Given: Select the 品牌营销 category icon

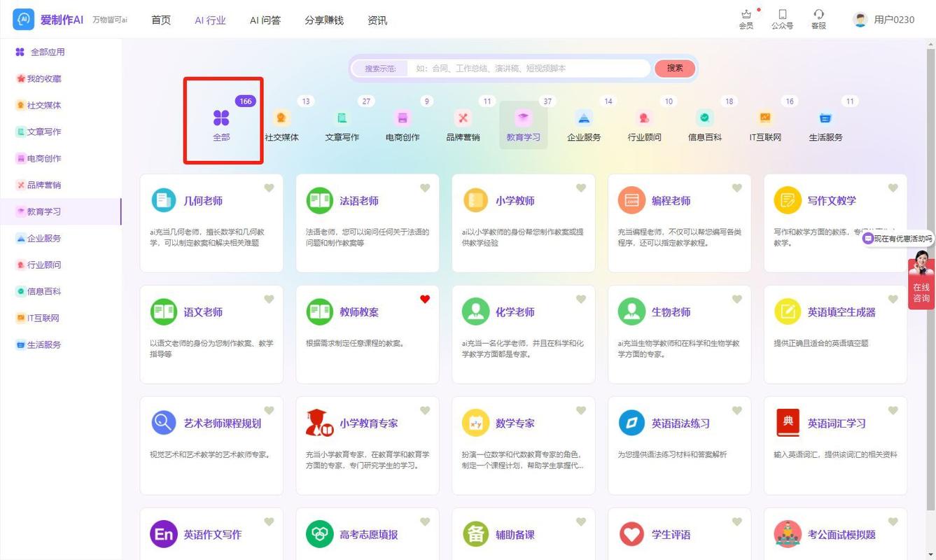Looking at the screenshot, I should (x=463, y=118).
